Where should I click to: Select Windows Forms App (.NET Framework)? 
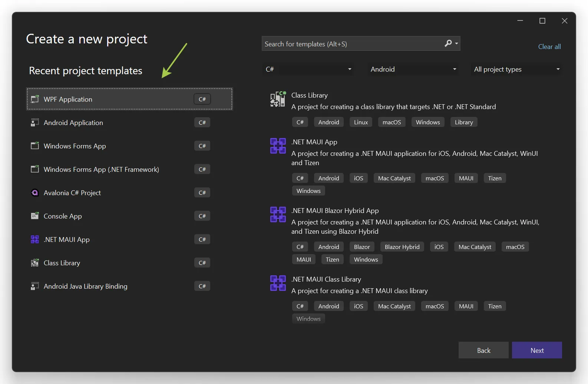(129, 169)
